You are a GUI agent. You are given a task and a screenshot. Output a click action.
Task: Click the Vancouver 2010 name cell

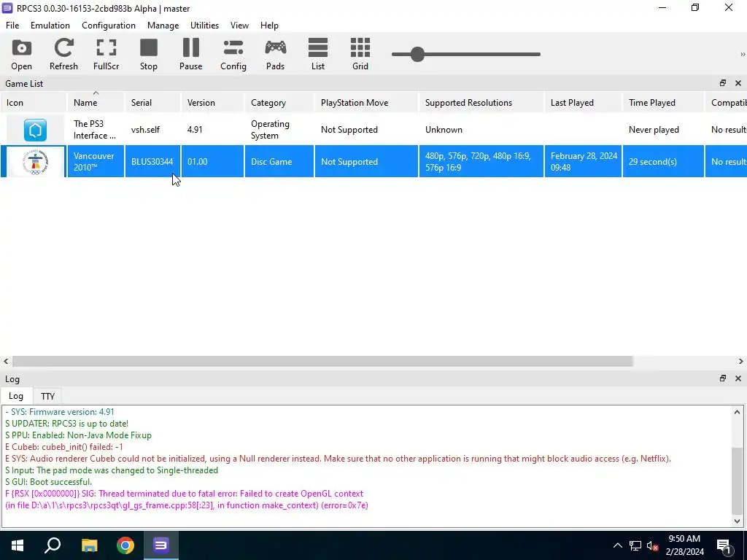point(96,161)
